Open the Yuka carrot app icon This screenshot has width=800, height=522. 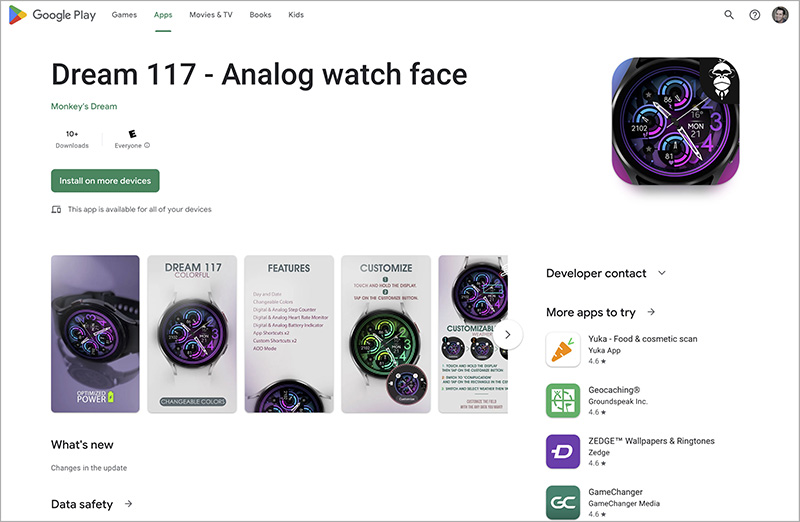tap(563, 350)
